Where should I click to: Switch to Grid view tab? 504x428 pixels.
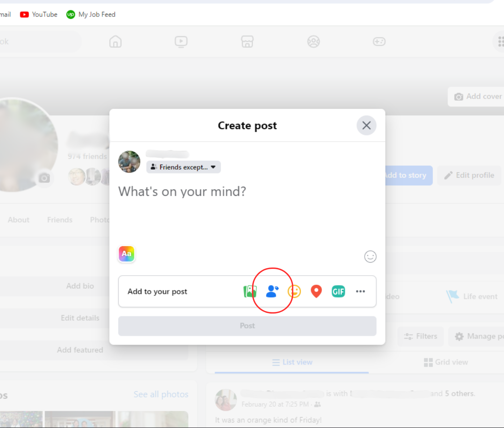pyautogui.click(x=446, y=362)
